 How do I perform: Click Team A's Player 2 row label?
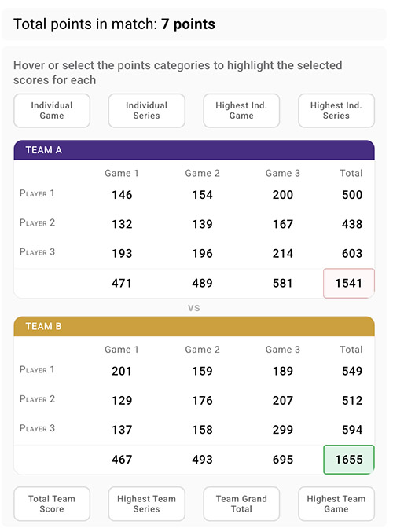(x=37, y=222)
